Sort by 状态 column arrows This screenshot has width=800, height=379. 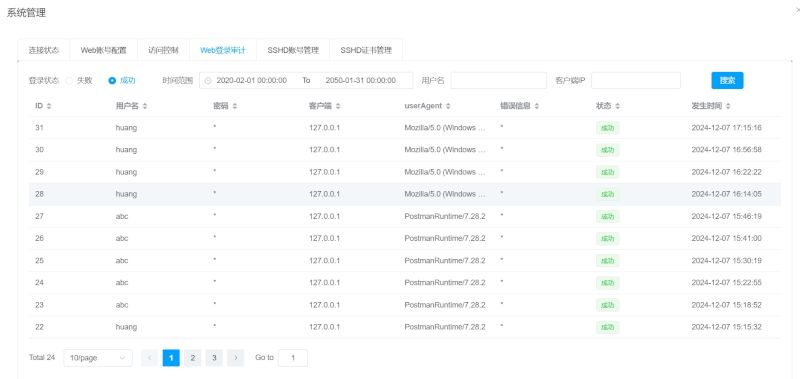[x=617, y=106]
